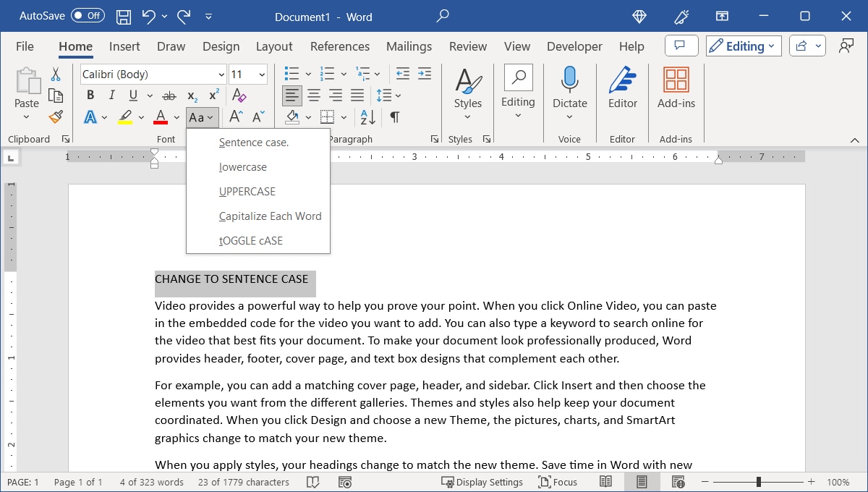
Task: Toggle AutoSave off switch
Action: pos(87,15)
